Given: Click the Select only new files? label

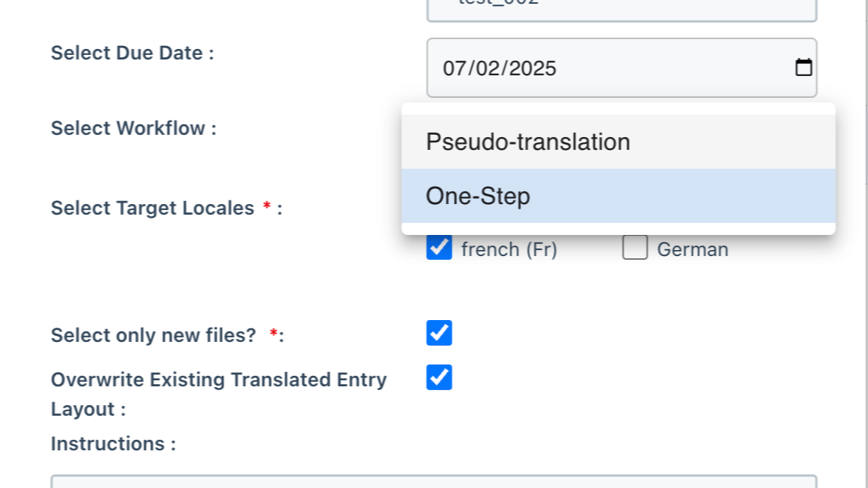Looking at the screenshot, I should click(154, 335).
